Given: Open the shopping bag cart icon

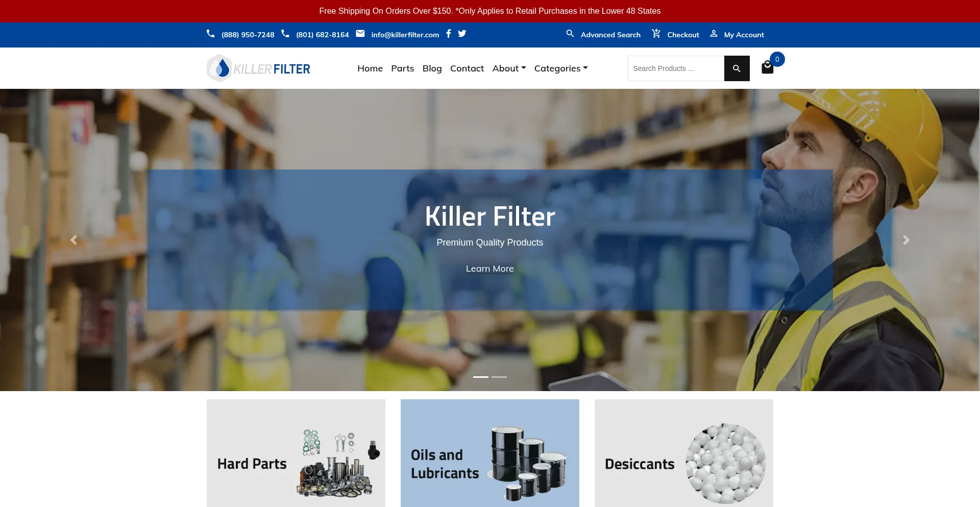Looking at the screenshot, I should (767, 67).
